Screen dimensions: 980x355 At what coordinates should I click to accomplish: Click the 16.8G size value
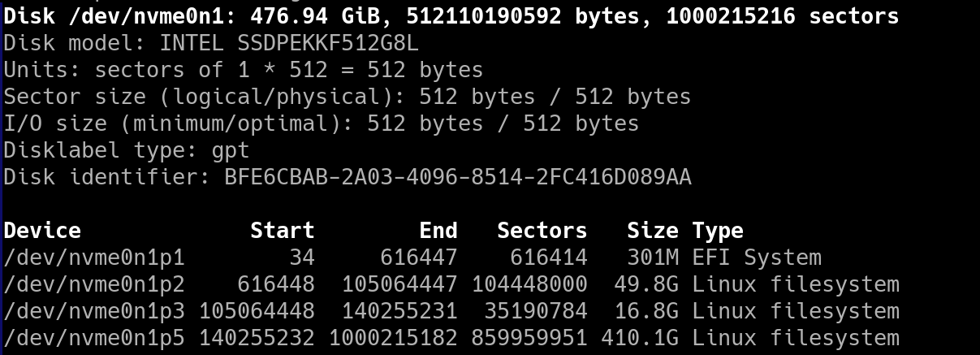[645, 312]
